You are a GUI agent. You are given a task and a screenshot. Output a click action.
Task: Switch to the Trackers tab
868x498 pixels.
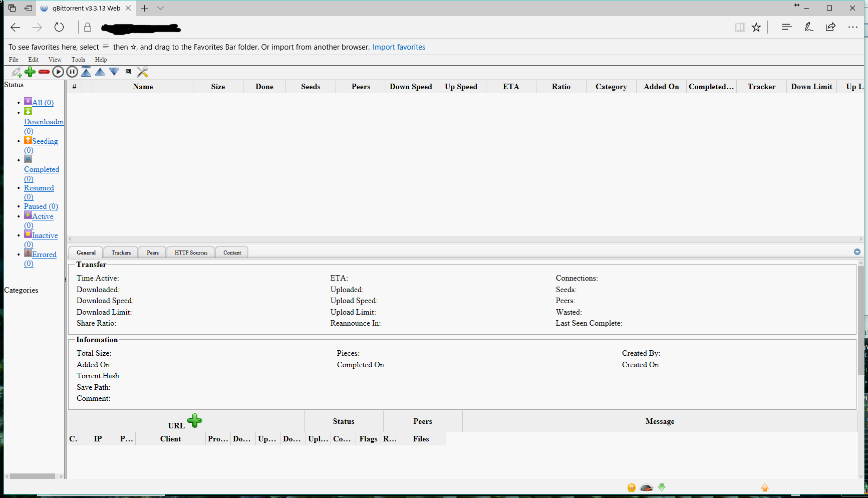pyautogui.click(x=120, y=252)
